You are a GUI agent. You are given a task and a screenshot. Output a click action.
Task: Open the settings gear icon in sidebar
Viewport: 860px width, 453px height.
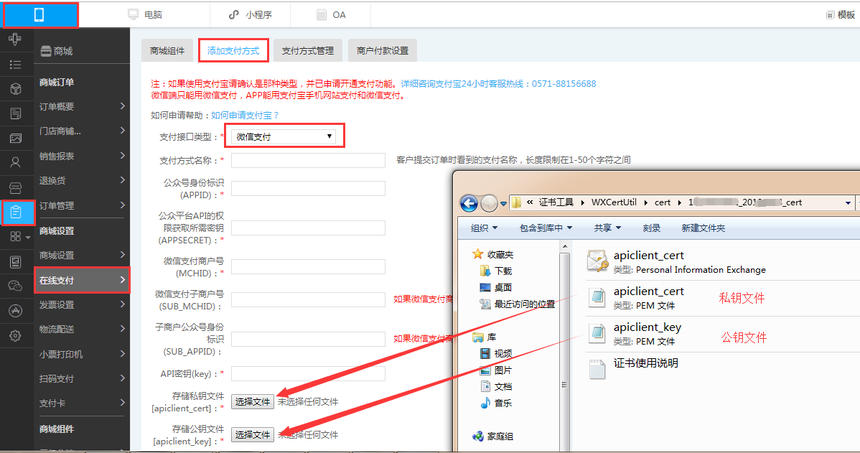coord(15,335)
